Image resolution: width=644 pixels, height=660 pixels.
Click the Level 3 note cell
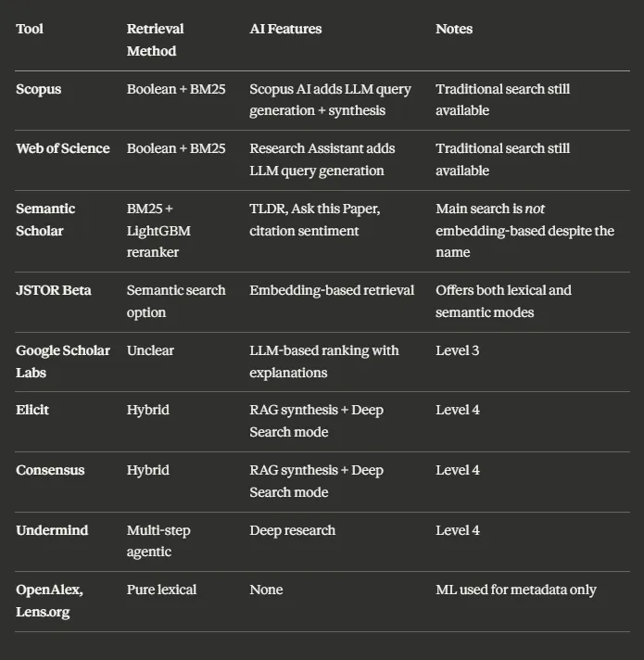(458, 350)
